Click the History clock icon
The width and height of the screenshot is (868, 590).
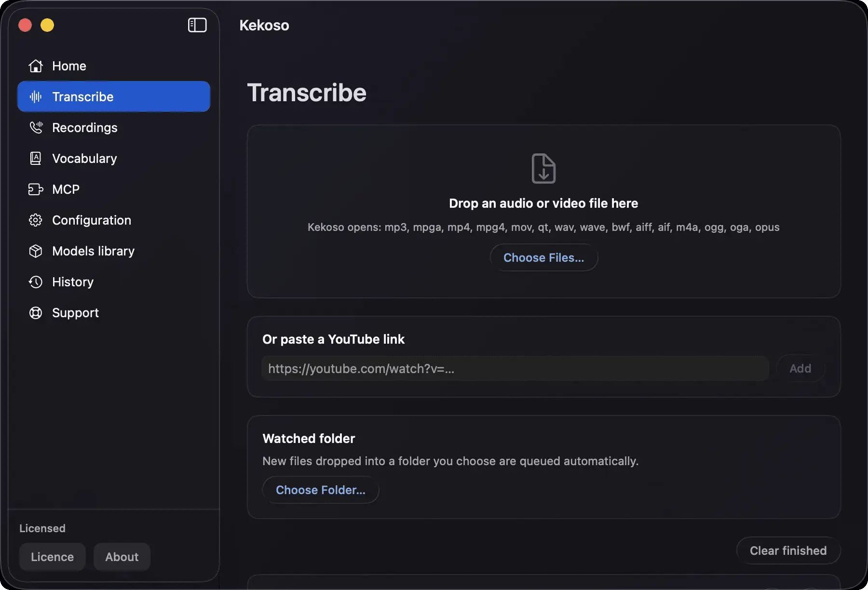click(x=36, y=282)
